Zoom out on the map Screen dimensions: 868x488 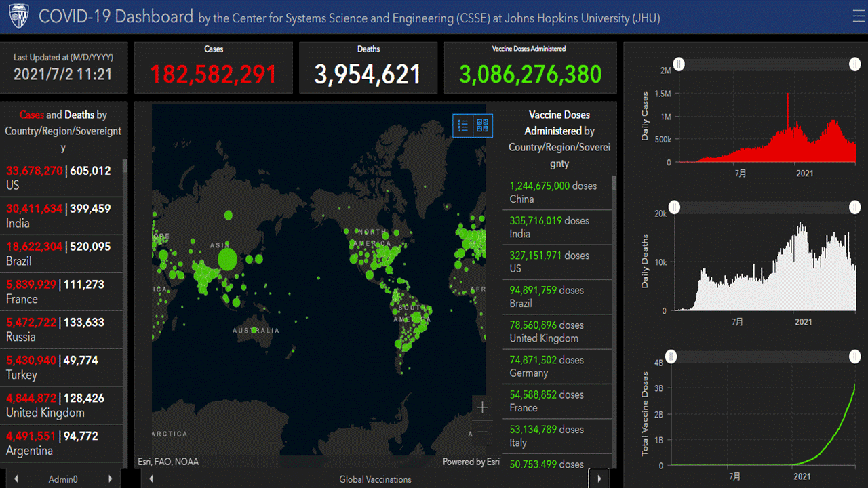[x=482, y=432]
